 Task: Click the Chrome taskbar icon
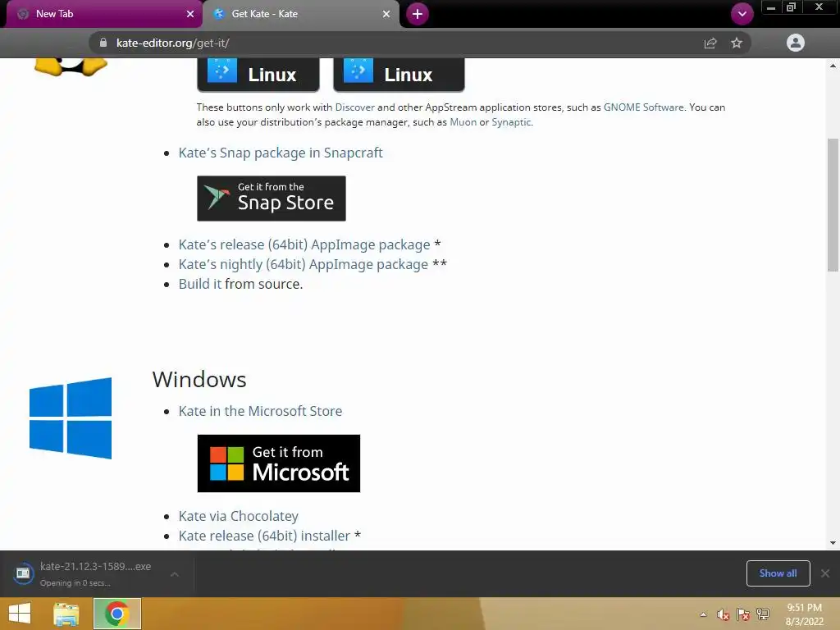(x=117, y=614)
